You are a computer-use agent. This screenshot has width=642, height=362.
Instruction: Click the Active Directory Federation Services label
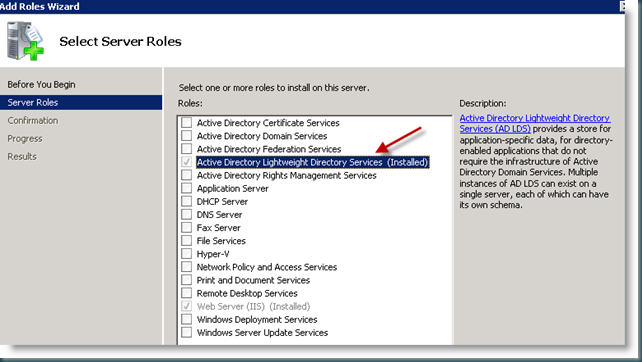click(269, 149)
